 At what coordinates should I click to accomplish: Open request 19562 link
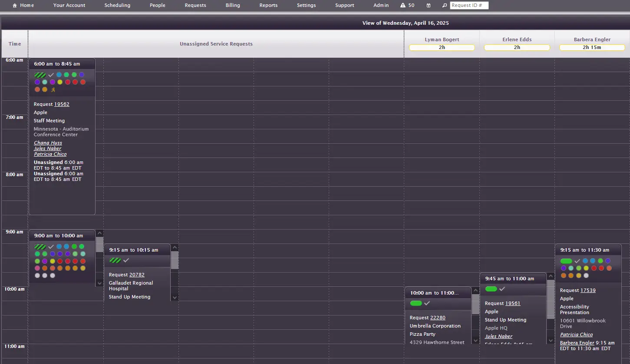pyautogui.click(x=62, y=104)
